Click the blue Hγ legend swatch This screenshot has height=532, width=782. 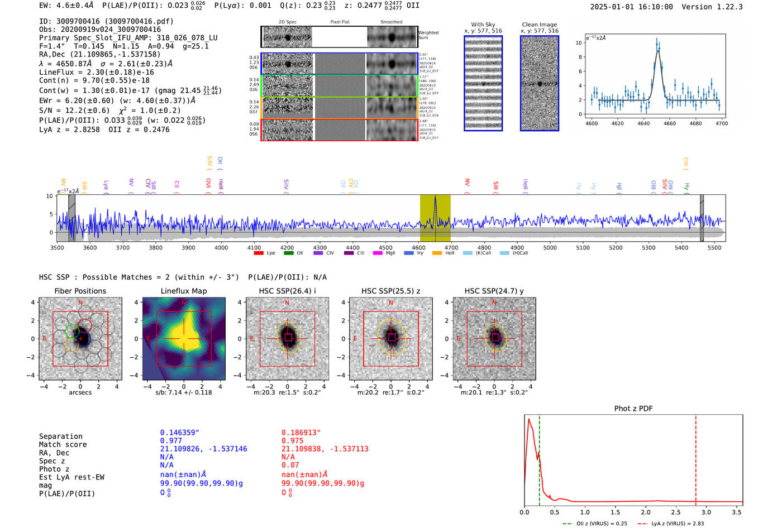(x=409, y=253)
